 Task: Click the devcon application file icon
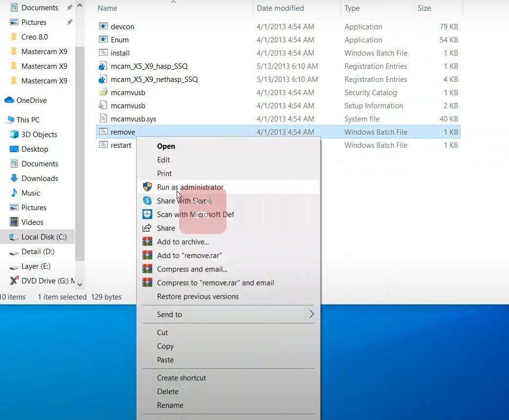click(x=103, y=26)
